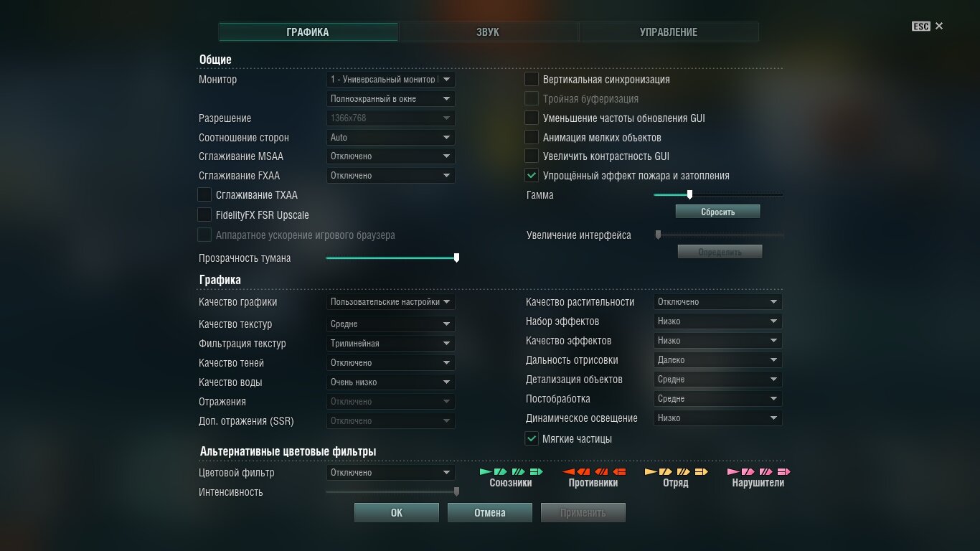Click the green Союзники color indicator icons
The image size is (980, 551).
[x=511, y=471]
